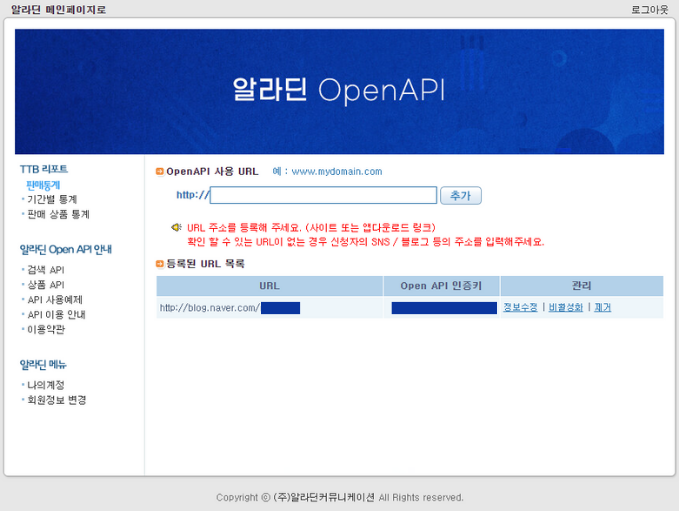Image resolution: width=680 pixels, height=511 pixels.
Task: Open API 사용예제 page
Action: pos(55,300)
